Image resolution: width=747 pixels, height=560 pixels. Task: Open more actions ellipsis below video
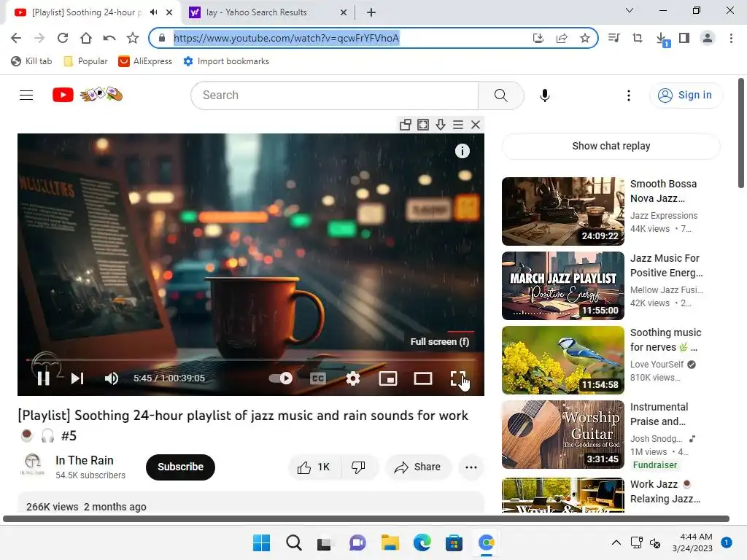tap(471, 467)
